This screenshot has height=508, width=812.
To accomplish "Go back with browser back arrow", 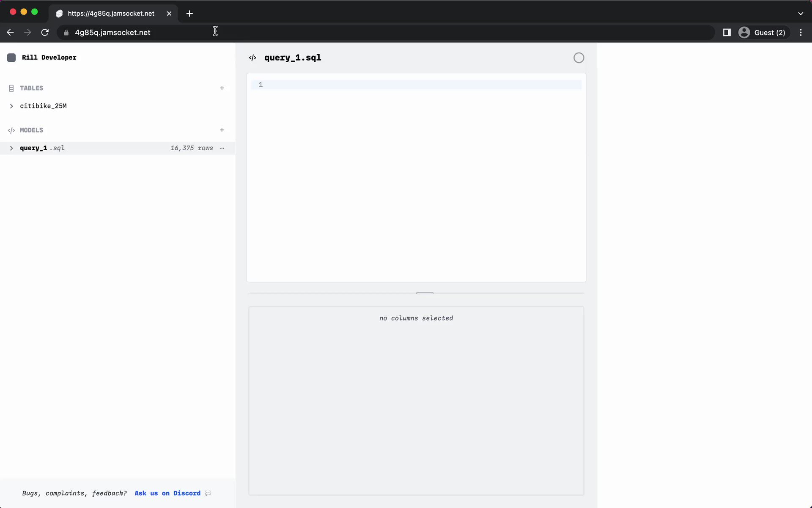I will [x=11, y=33].
